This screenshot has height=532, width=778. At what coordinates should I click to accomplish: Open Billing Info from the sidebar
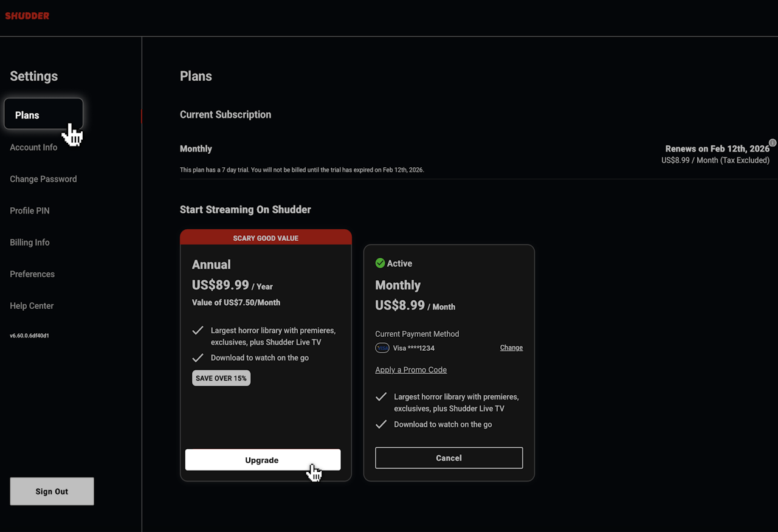tap(29, 242)
